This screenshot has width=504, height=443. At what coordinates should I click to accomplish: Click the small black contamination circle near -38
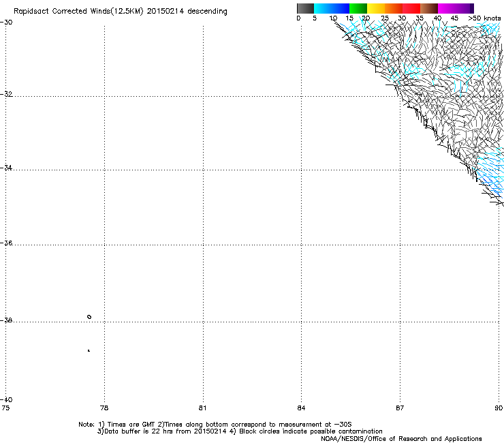89,317
